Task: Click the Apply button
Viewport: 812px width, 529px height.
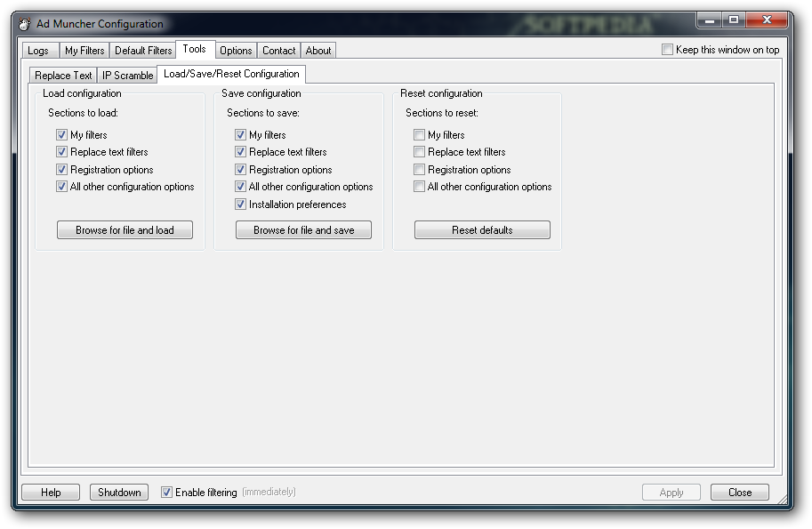Action: 671,493
